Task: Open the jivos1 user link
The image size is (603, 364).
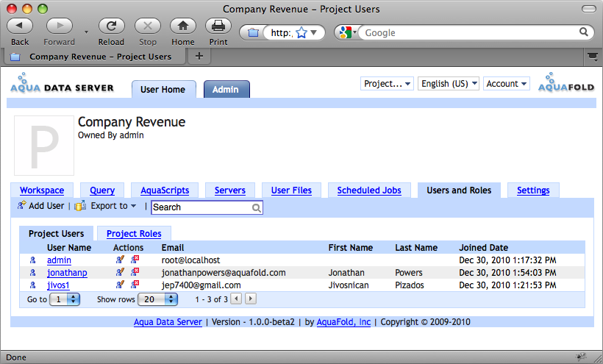Action: 58,285
